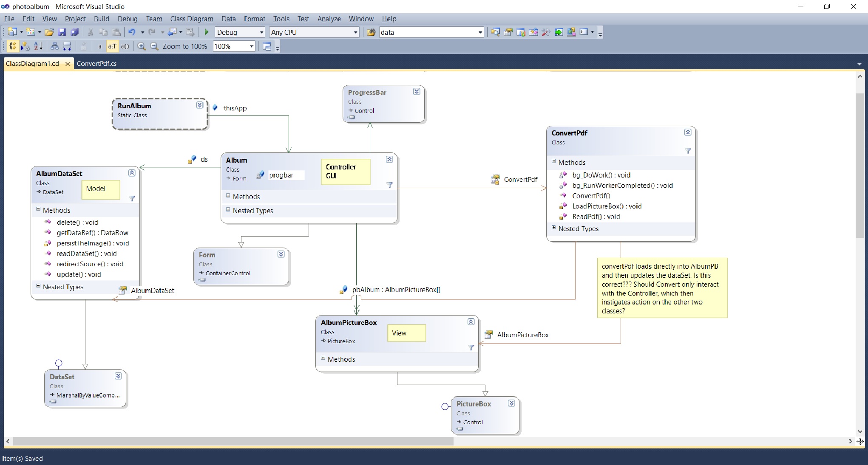Click the filter icon in ConvertPdf class

coord(688,151)
